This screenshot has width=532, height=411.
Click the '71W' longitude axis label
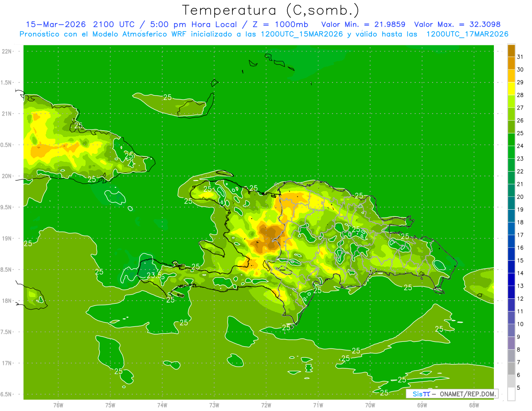click(318, 405)
